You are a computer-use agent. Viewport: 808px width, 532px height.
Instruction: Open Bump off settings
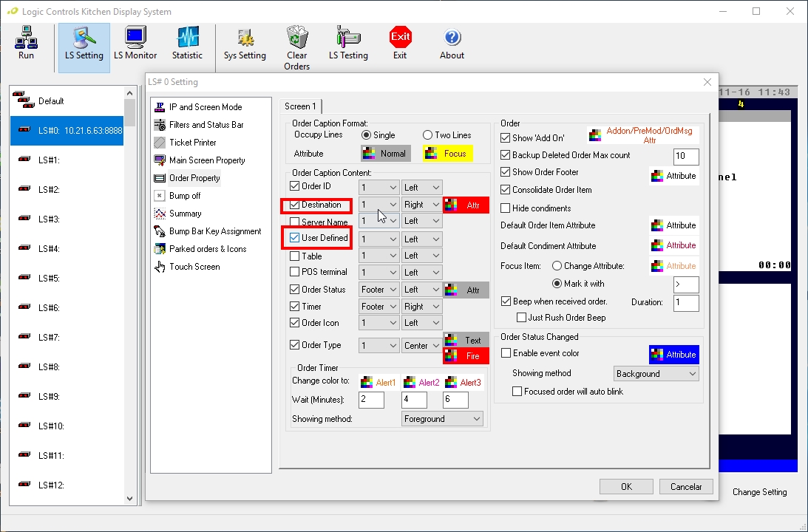tap(177, 196)
